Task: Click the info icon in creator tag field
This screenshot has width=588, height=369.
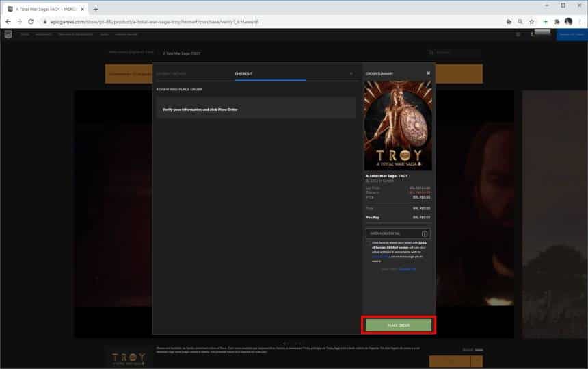Action: [x=425, y=233]
